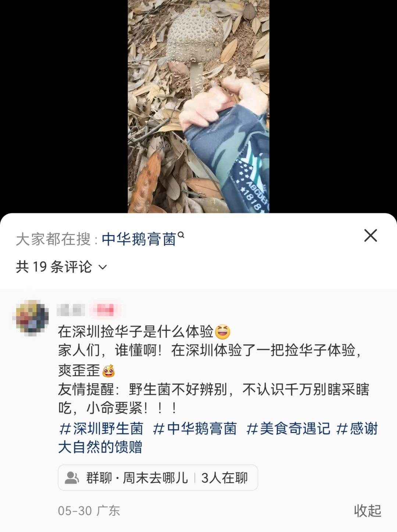Close the comments panel with X

point(371,235)
